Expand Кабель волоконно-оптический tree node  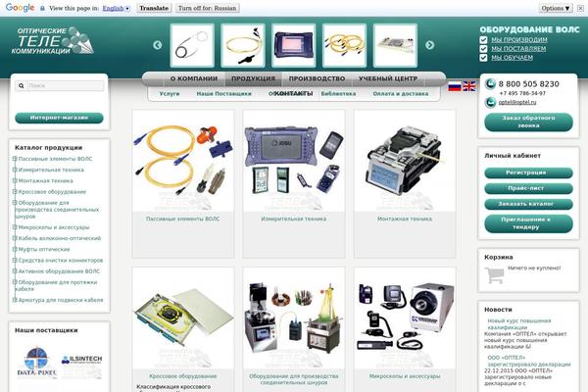[15, 238]
